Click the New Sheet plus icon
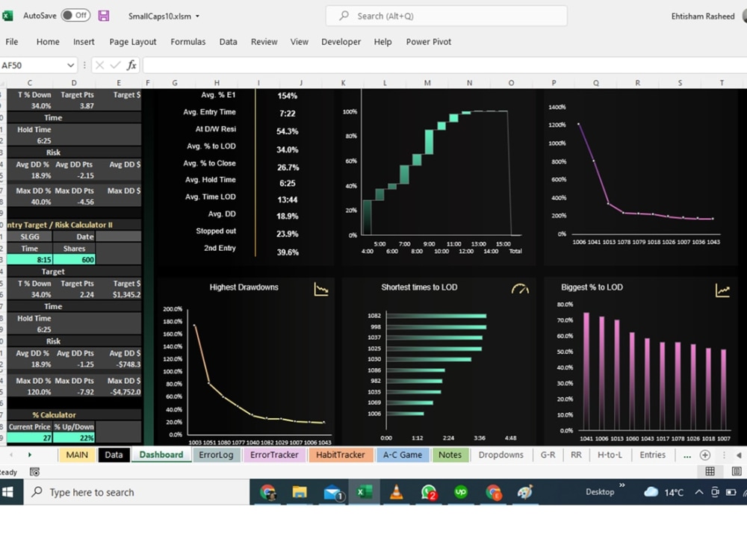Screen dimensions: 747x560 click(705, 455)
